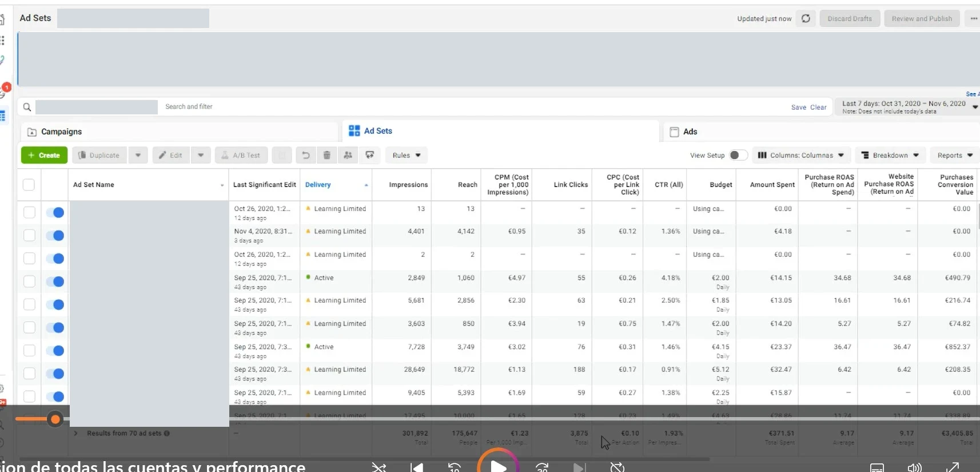Check the checkbox for the 7,728 impressions row

pyautogui.click(x=29, y=351)
